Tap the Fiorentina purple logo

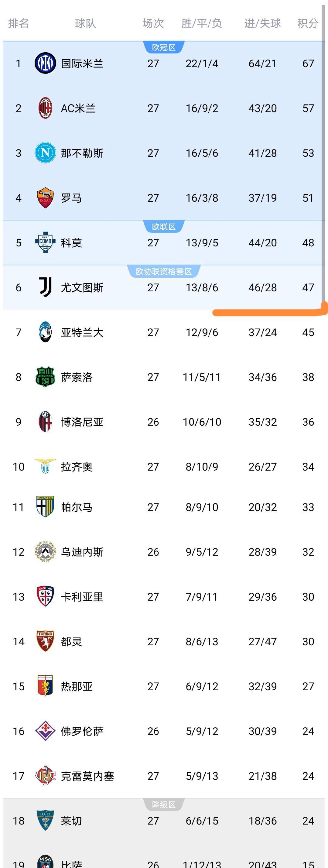tap(45, 731)
